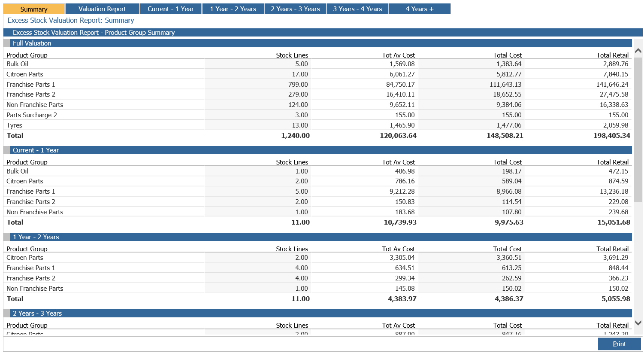Click the vertical scrollbar thumb

[x=638, y=129]
